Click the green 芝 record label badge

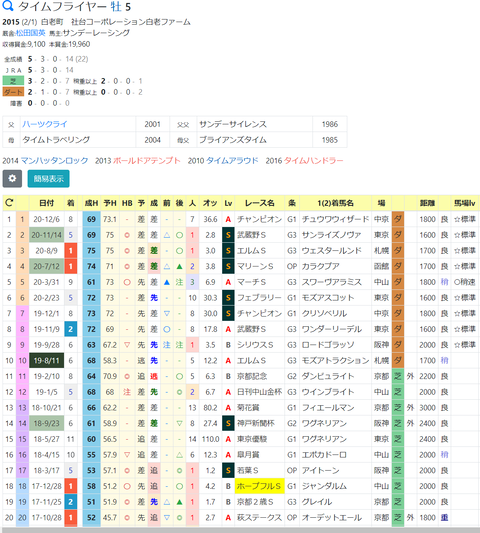click(13, 81)
